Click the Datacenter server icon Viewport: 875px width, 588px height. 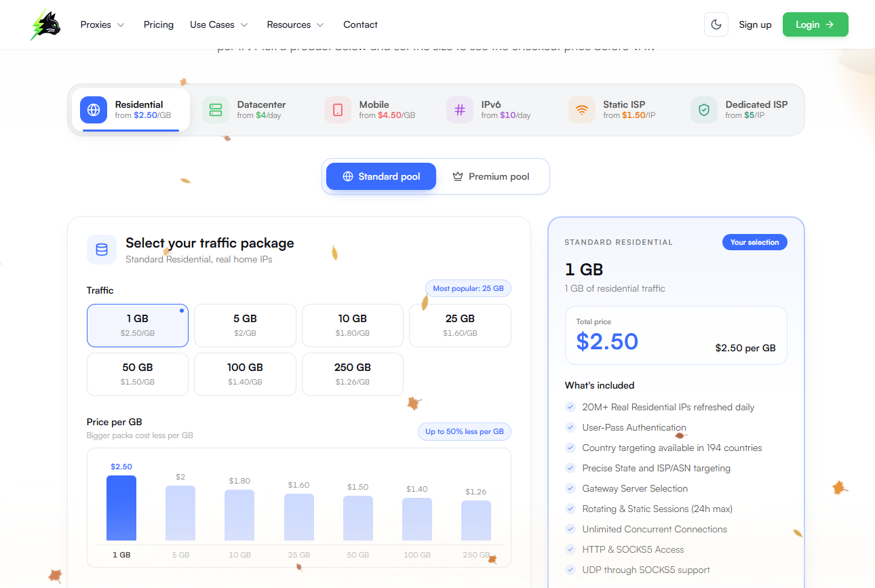point(216,110)
